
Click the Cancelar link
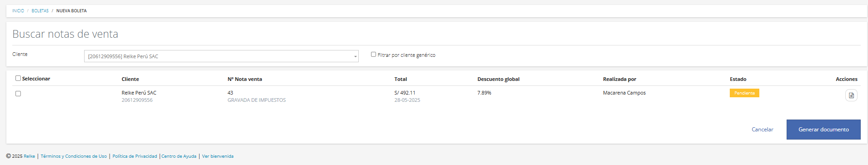(763, 130)
